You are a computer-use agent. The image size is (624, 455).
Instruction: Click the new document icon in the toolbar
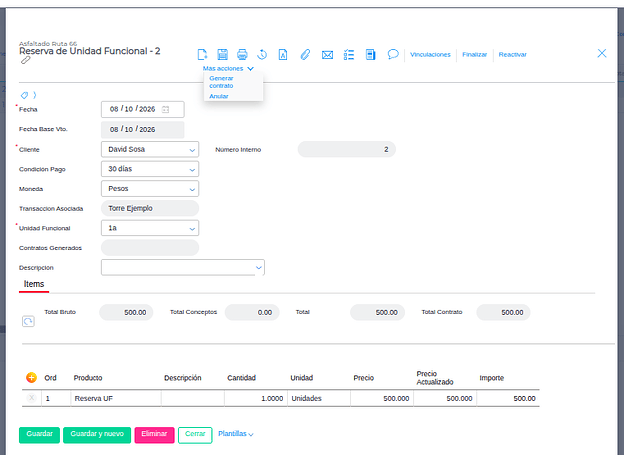pos(202,54)
